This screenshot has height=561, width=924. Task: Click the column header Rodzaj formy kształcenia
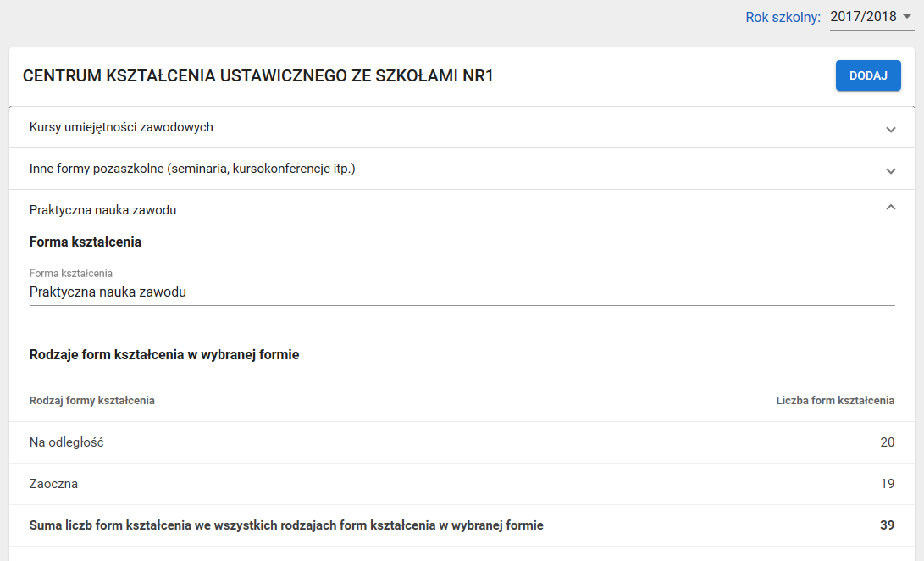click(x=91, y=400)
